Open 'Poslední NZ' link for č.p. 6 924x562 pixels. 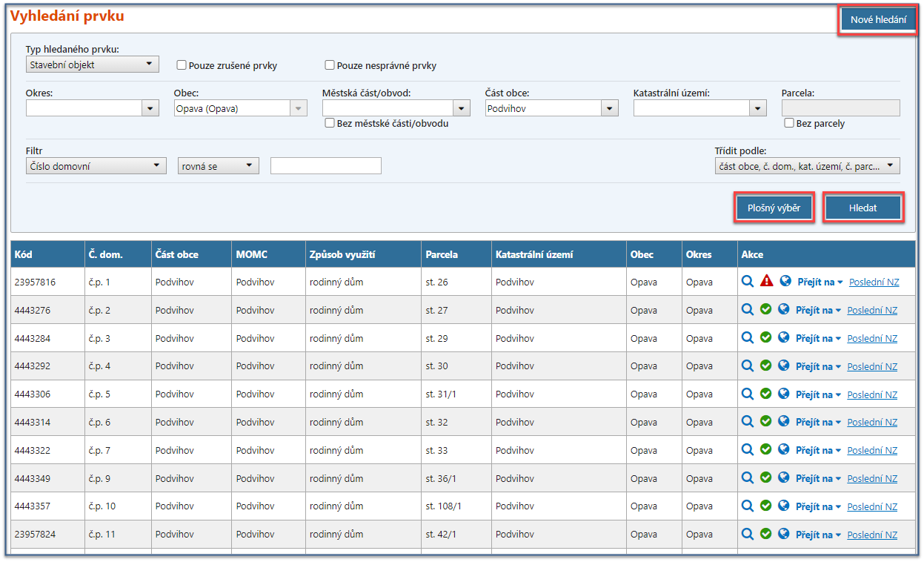(872, 422)
